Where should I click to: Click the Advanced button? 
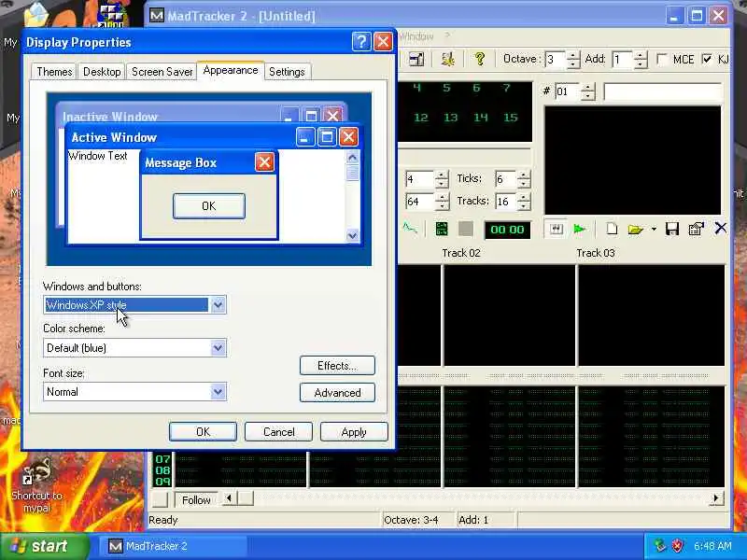click(x=337, y=393)
